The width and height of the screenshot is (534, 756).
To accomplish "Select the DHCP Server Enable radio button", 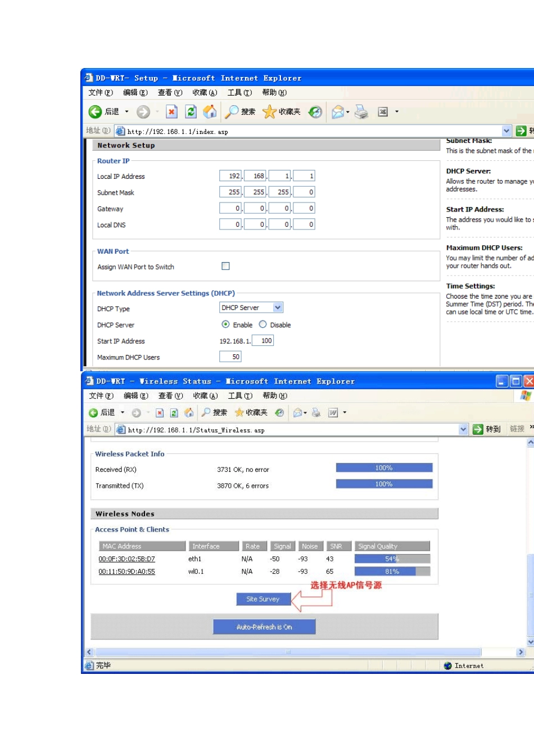I will (225, 325).
